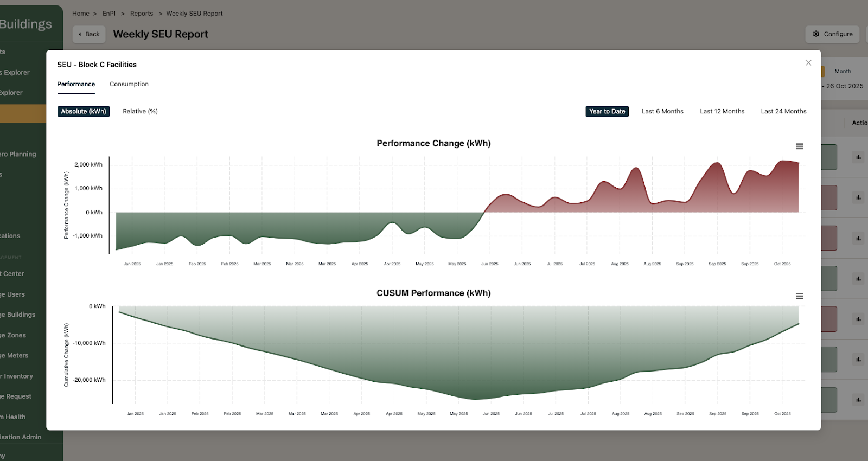Image resolution: width=868 pixels, height=461 pixels.
Task: Click the gear icon on Configure
Action: (816, 34)
